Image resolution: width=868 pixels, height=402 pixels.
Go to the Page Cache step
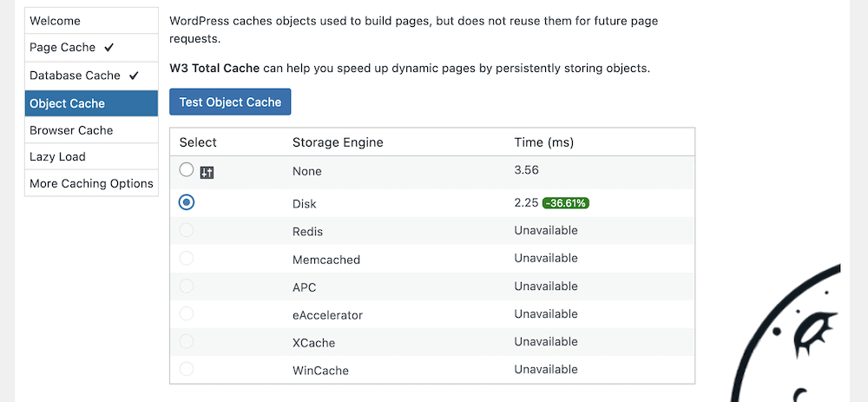pos(62,48)
